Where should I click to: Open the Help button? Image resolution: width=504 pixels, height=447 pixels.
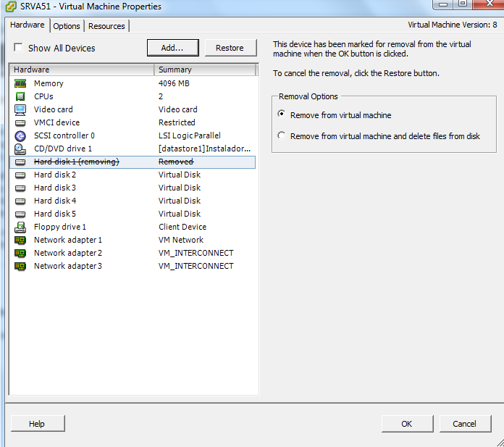pos(38,424)
